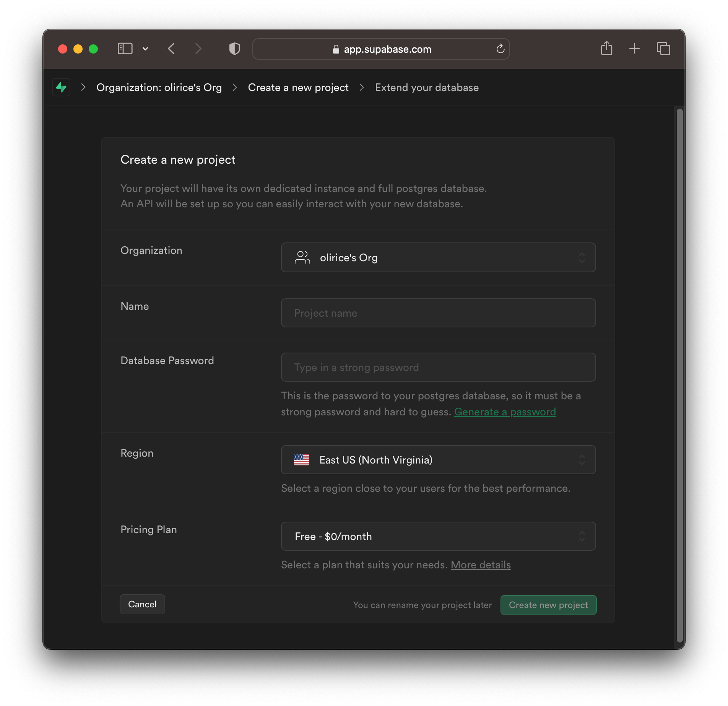Click the people icon in Organization field
Viewport: 728px width, 706px height.
point(302,257)
